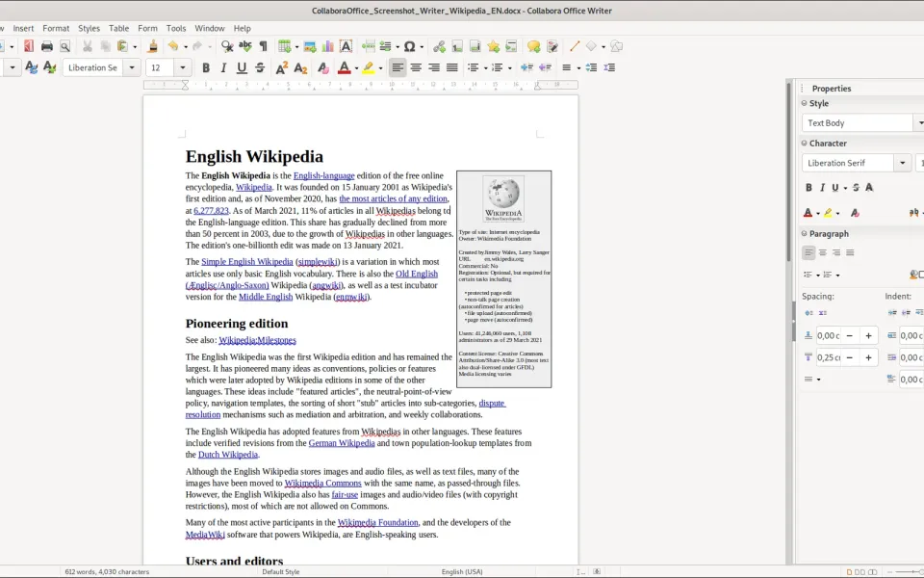Set align right in sidebar Paragraph section
924x578 pixels.
pos(836,252)
